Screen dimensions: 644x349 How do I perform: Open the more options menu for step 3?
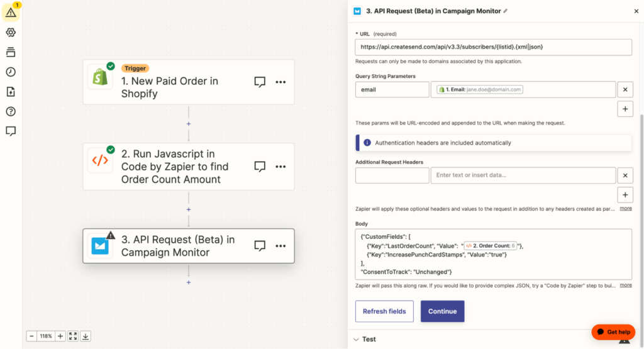(x=280, y=246)
